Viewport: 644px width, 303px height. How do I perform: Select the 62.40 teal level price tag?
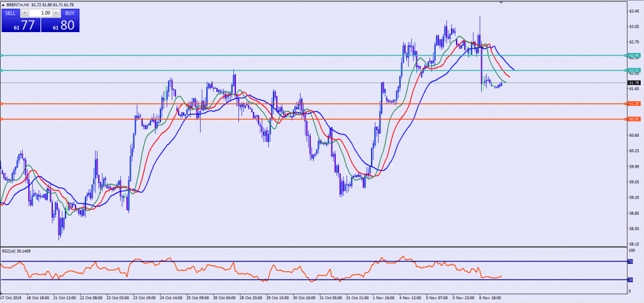[633, 55]
